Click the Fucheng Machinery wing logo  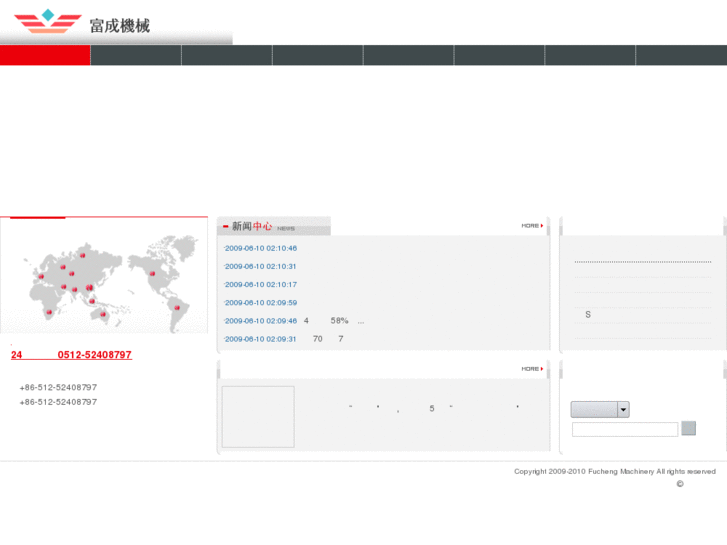point(48,21)
